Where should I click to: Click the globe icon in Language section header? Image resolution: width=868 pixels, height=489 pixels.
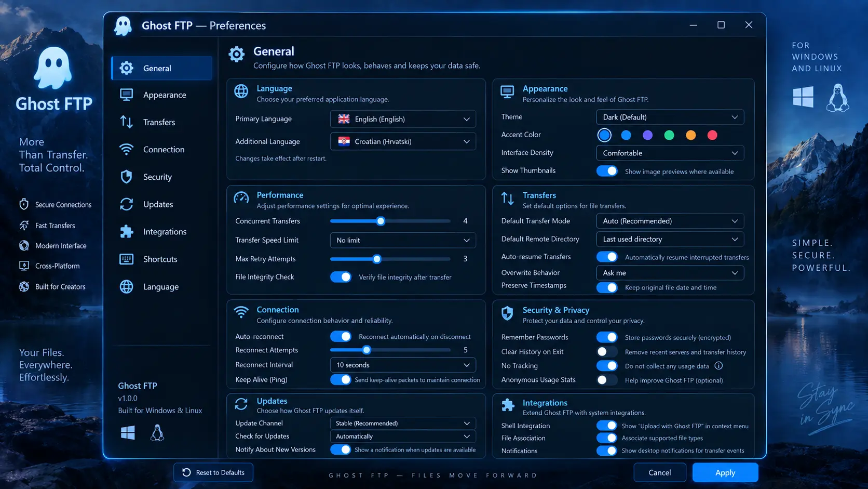point(241,91)
